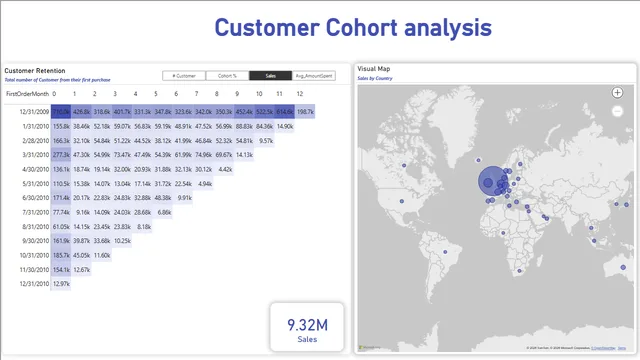This screenshot has width=640, height=360.
Task: Select the 2/28/2010 row label
Action: click(36, 141)
